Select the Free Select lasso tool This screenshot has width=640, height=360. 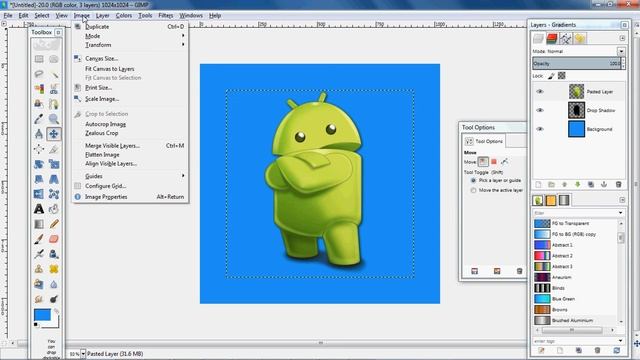[x=39, y=74]
